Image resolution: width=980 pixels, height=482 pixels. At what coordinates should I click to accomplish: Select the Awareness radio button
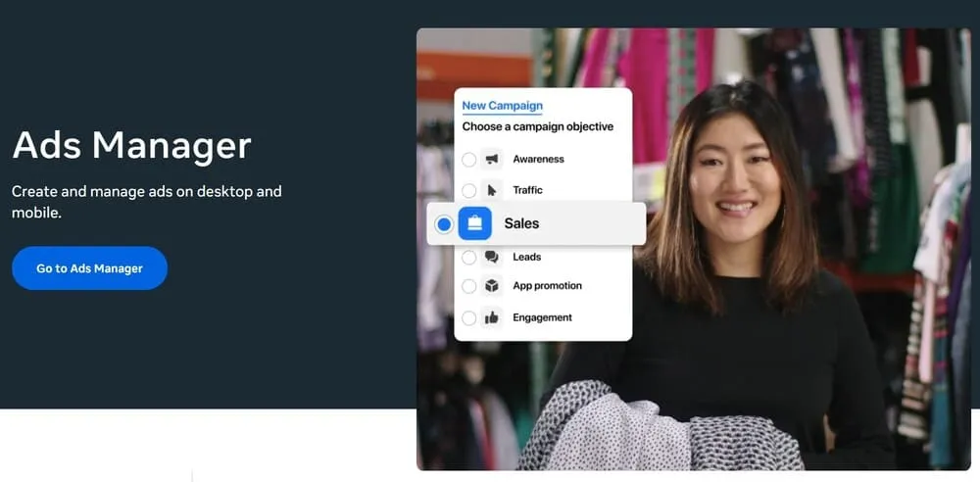click(x=469, y=159)
